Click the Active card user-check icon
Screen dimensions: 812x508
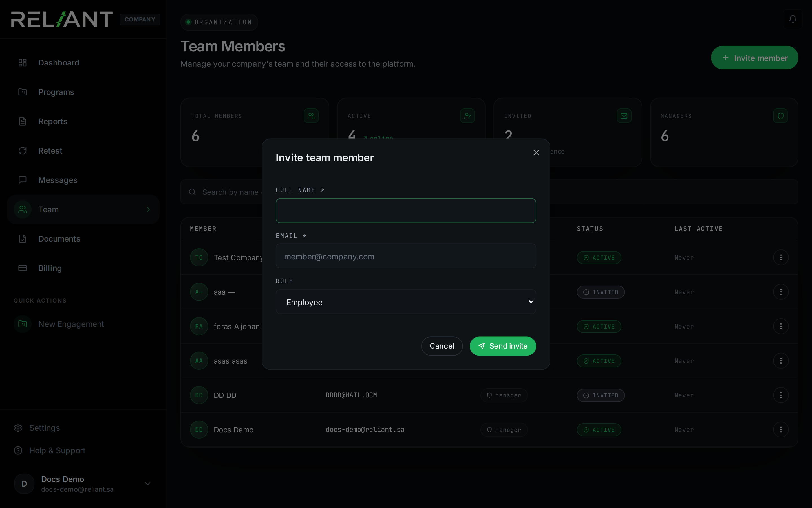467,116
